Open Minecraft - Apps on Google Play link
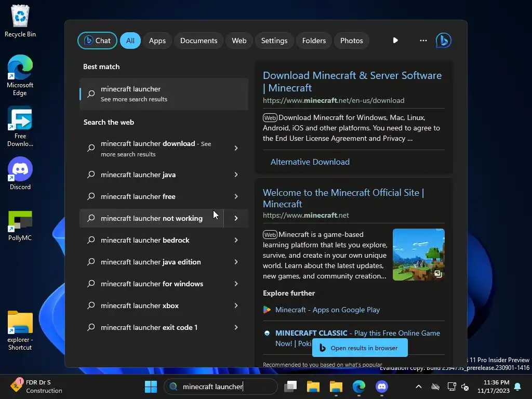The image size is (532, 399). click(x=327, y=310)
